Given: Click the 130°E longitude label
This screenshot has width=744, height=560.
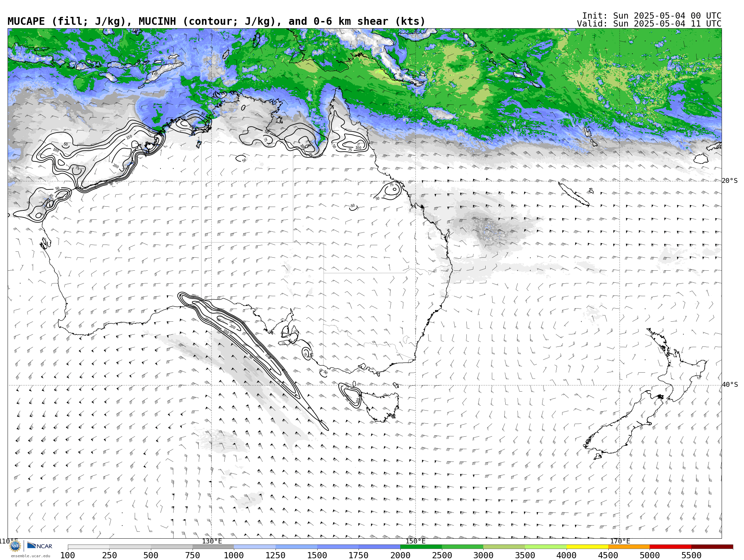Looking at the screenshot, I should click(x=212, y=541).
